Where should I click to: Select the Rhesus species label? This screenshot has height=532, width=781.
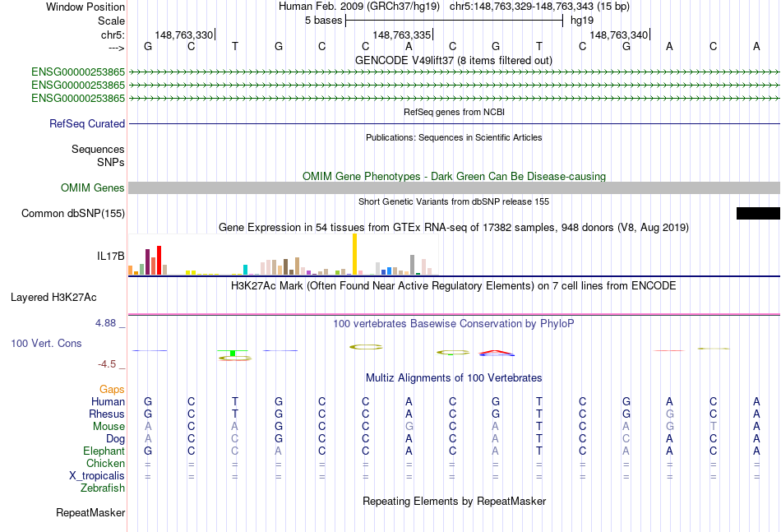[107, 414]
